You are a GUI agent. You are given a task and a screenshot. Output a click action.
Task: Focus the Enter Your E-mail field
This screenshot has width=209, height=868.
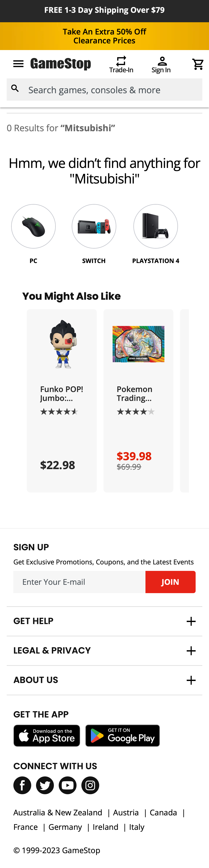pos(79,582)
